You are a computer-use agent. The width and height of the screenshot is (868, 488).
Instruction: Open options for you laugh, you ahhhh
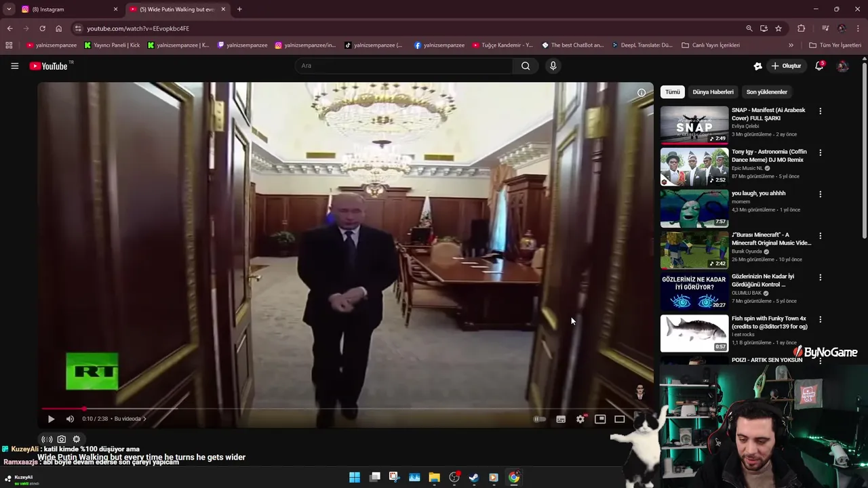[x=820, y=195]
